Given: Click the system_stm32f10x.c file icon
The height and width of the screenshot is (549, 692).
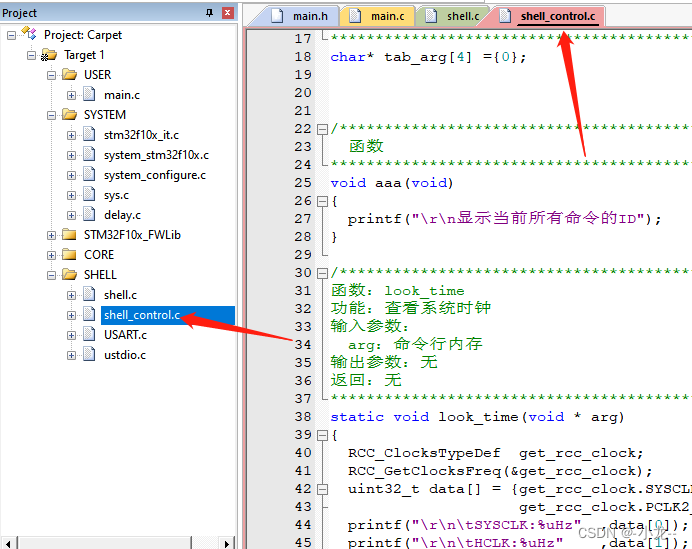Looking at the screenshot, I should pos(89,154).
